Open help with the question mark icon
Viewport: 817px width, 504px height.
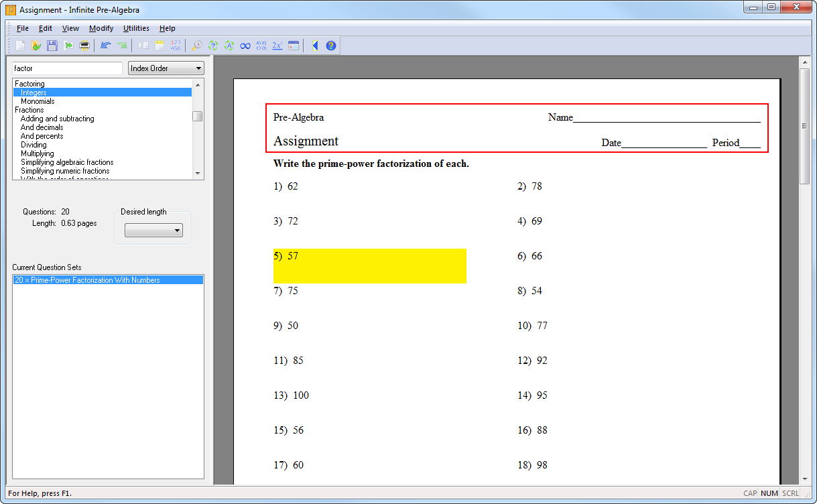point(331,46)
